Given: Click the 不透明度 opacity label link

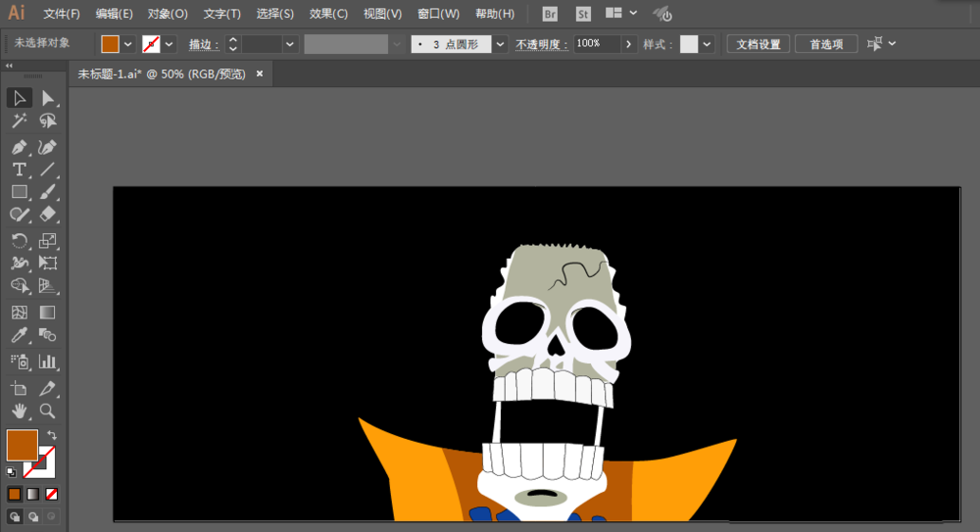Looking at the screenshot, I should [x=541, y=44].
